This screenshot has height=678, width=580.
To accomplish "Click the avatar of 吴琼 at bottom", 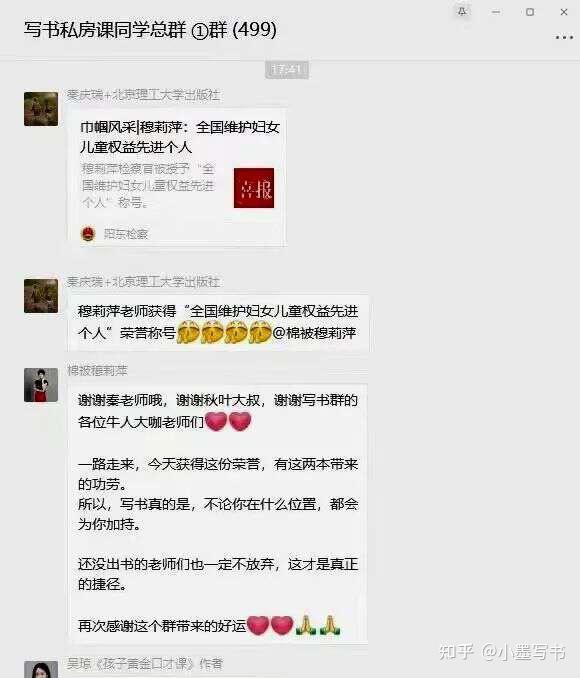I will pyautogui.click(x=41, y=669).
